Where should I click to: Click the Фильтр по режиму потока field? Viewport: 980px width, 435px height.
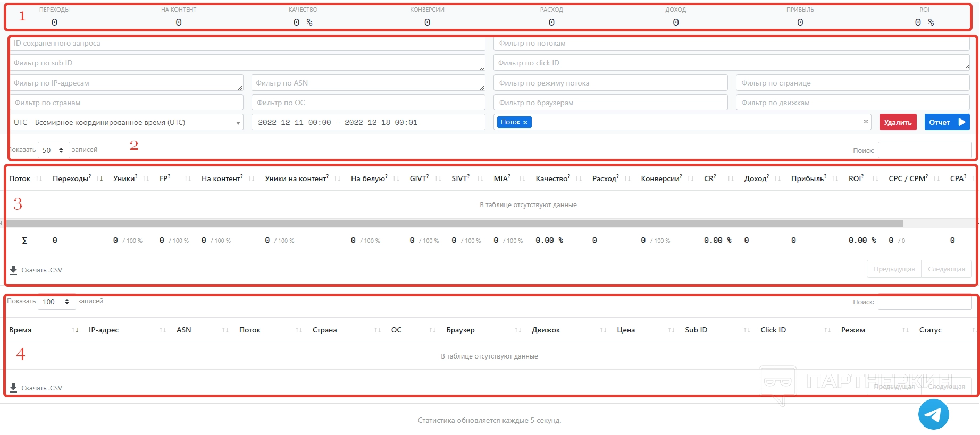tap(610, 83)
